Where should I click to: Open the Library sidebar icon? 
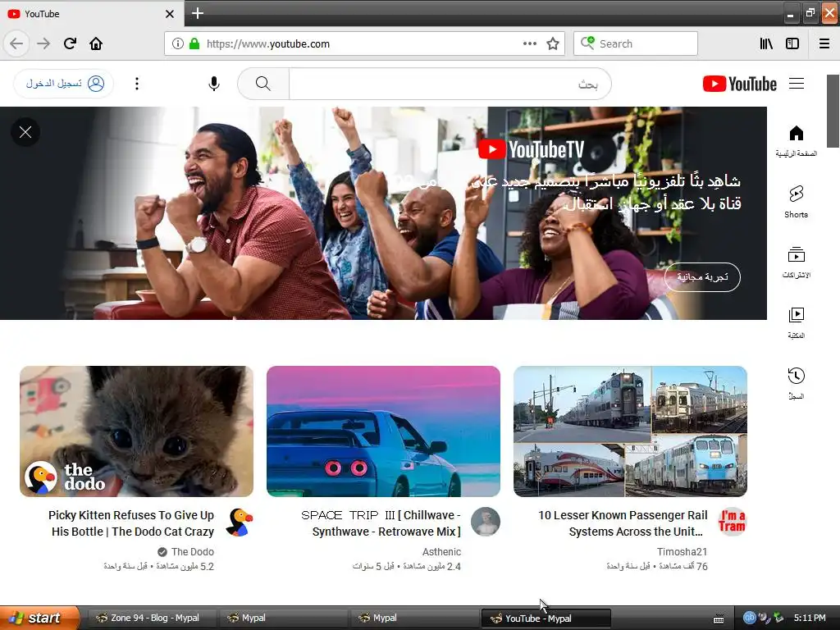[767, 44]
